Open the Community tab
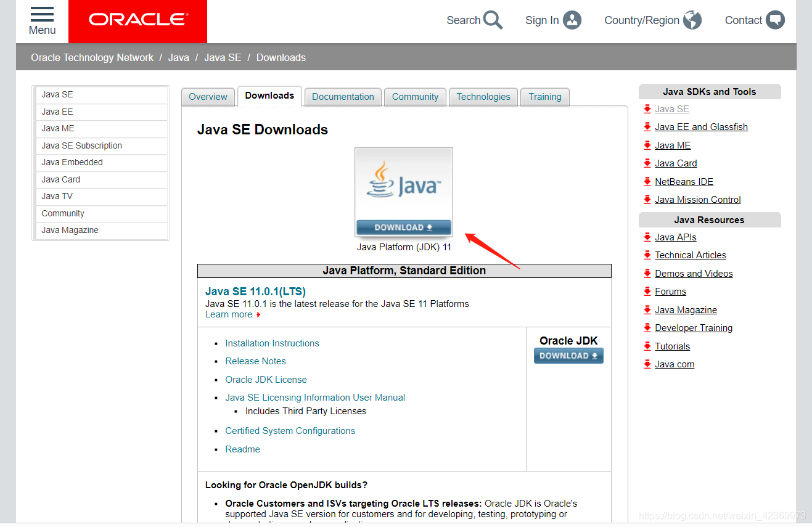The image size is (812, 527). pos(415,97)
